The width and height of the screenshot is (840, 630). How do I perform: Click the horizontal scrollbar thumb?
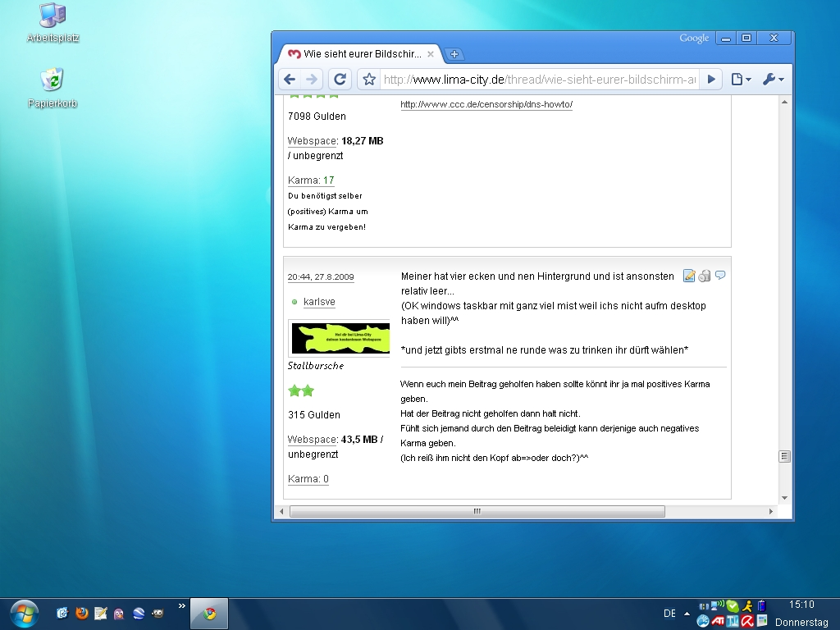pos(477,511)
